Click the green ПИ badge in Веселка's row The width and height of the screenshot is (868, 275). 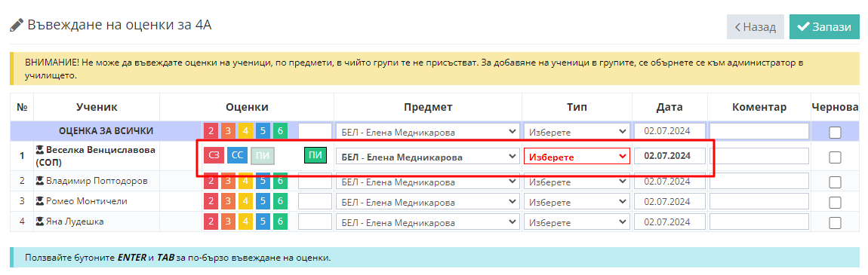[x=315, y=156]
